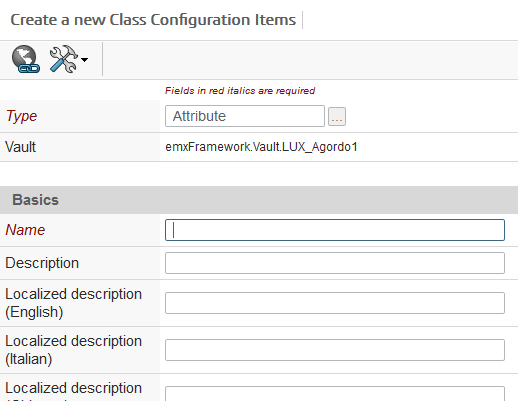The height and width of the screenshot is (401, 518).
Task: Select the Localized description (Italian) field
Action: [x=335, y=350]
